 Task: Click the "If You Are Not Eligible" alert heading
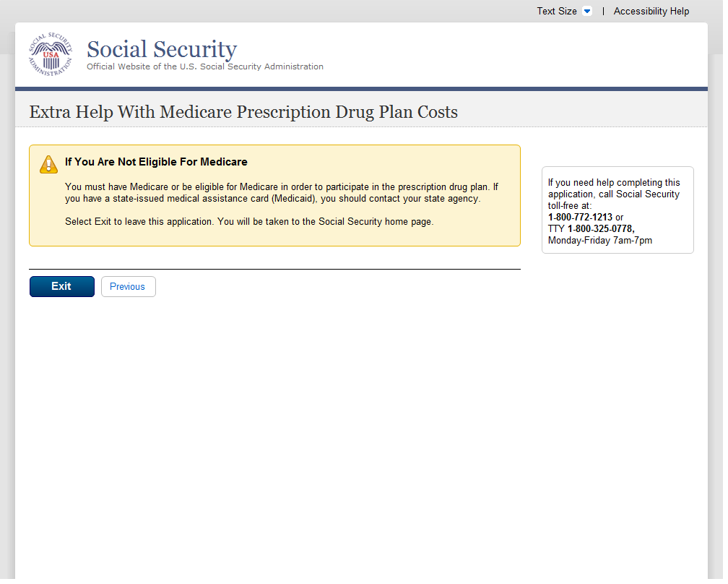pos(156,162)
